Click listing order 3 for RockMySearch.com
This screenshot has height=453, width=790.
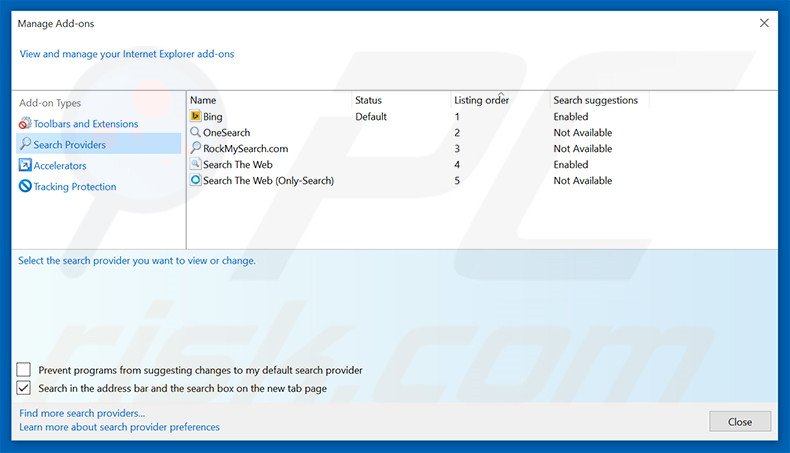[457, 149]
